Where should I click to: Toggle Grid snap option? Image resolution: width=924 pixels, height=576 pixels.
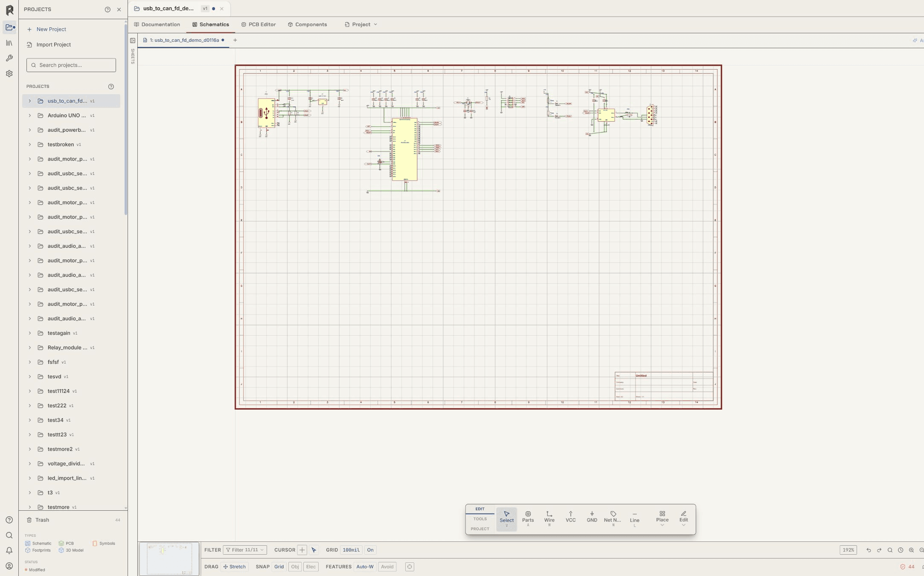(279, 567)
